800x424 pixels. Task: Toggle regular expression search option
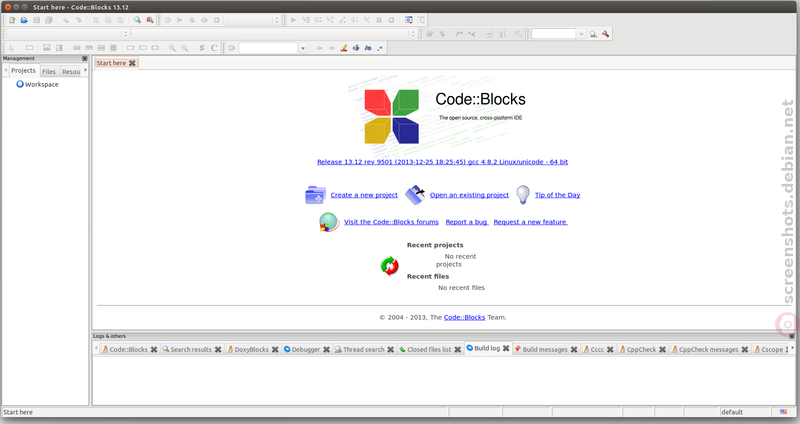point(380,48)
